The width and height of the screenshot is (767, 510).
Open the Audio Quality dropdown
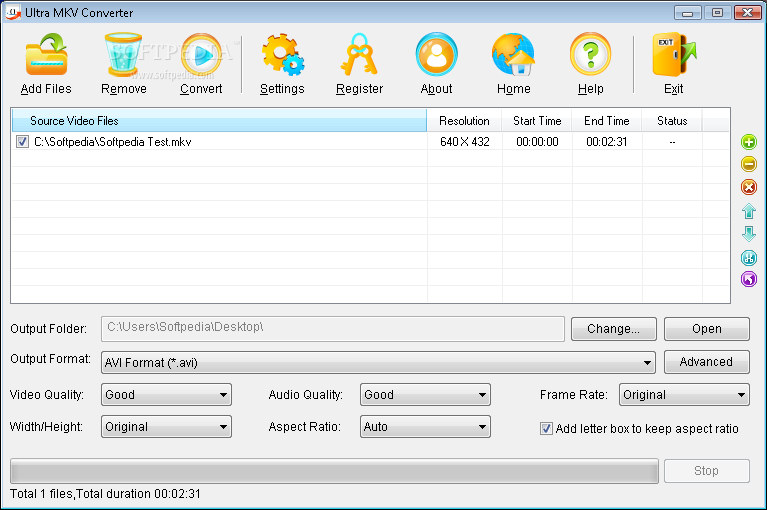tap(425, 395)
